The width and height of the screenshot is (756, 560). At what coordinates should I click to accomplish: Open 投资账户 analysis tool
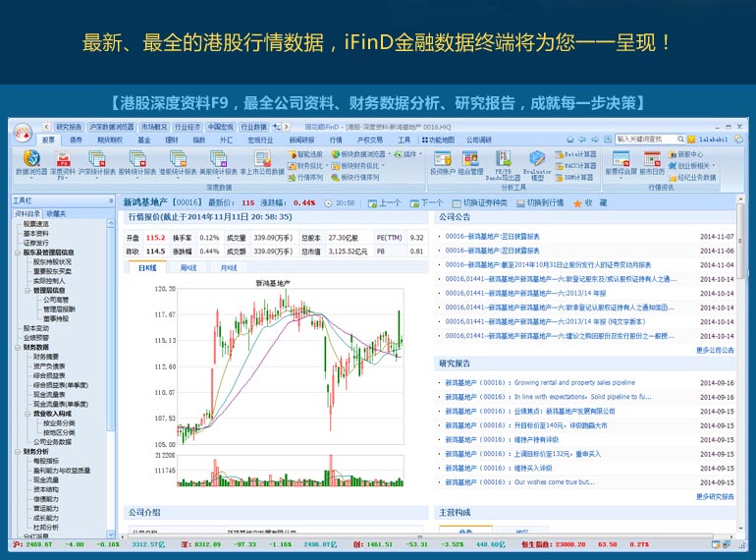[x=442, y=163]
